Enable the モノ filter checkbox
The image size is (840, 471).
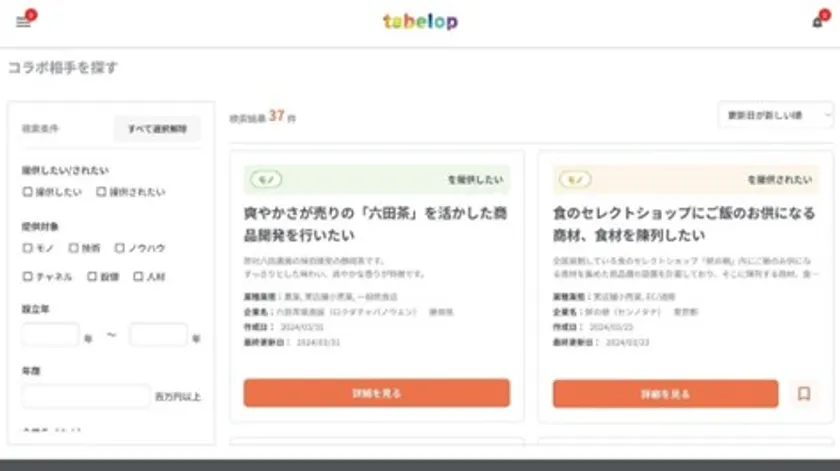click(x=28, y=248)
